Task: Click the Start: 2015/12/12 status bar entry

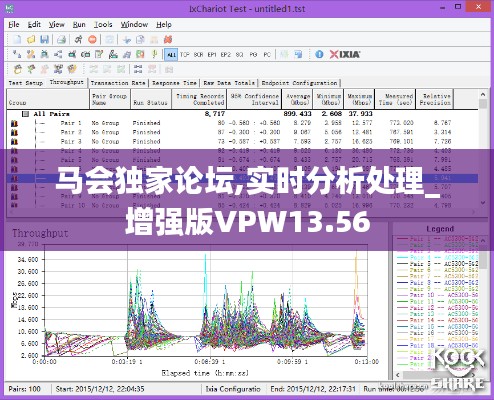Action: [x=100, y=389]
